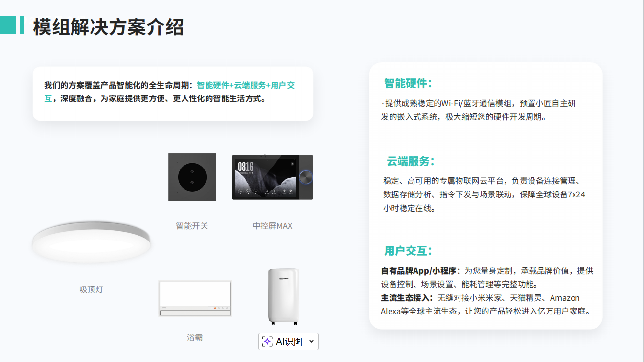
Task: Click the rotary knob on the 中控屏MAX device
Action: pos(306,178)
